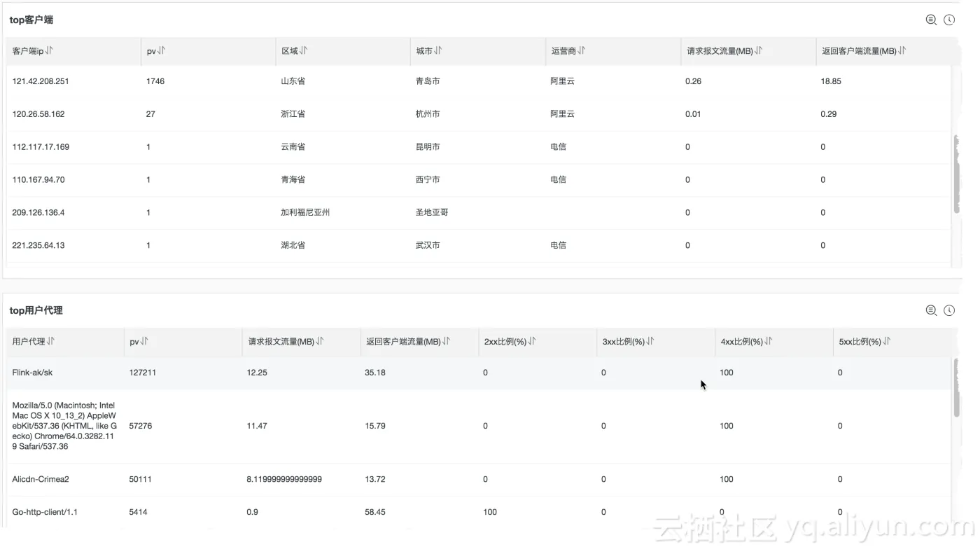The width and height of the screenshot is (980, 547).
Task: Select IP 120.26.58.162
Action: point(38,114)
